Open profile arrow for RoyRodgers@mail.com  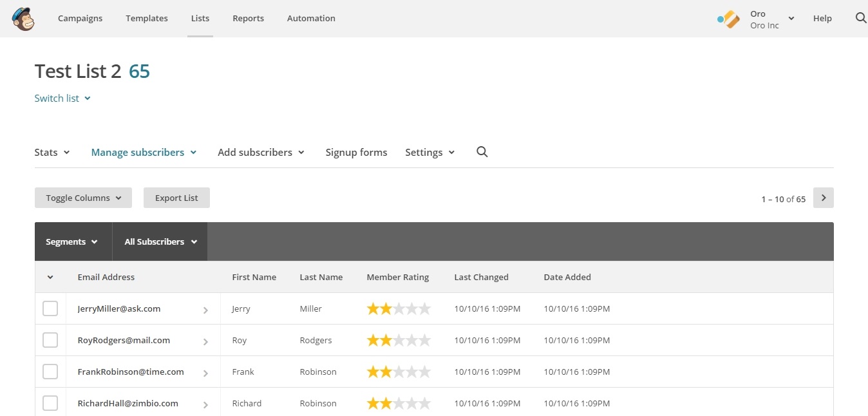click(205, 341)
